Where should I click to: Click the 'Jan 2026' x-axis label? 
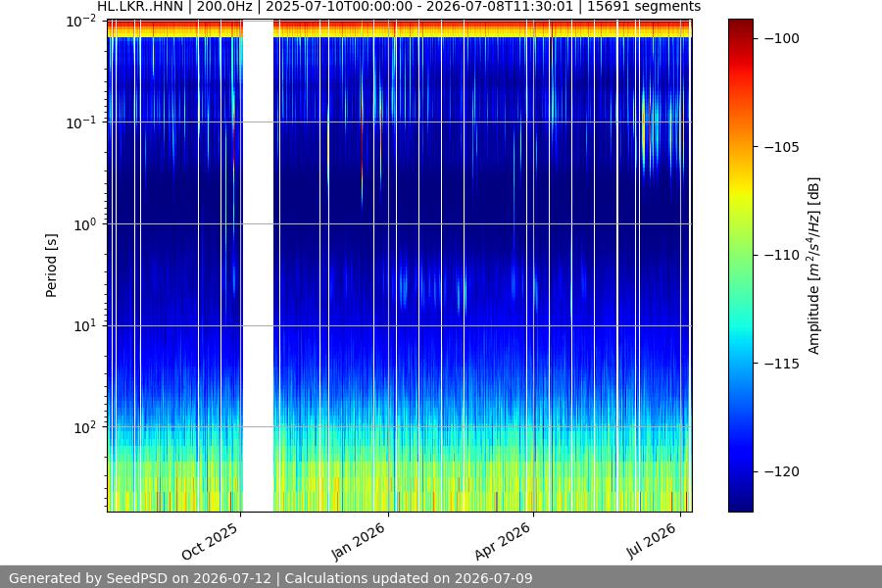359,541
